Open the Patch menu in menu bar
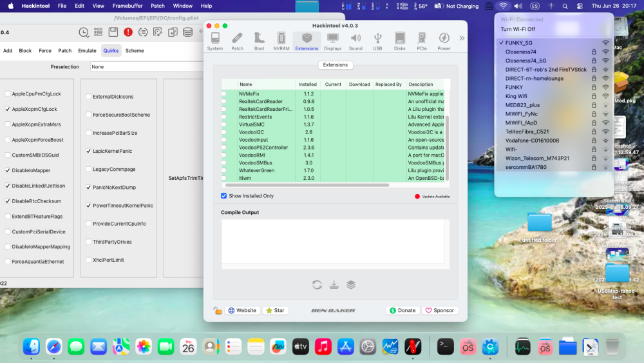Image resolution: width=644 pixels, height=363 pixels. [x=158, y=6]
